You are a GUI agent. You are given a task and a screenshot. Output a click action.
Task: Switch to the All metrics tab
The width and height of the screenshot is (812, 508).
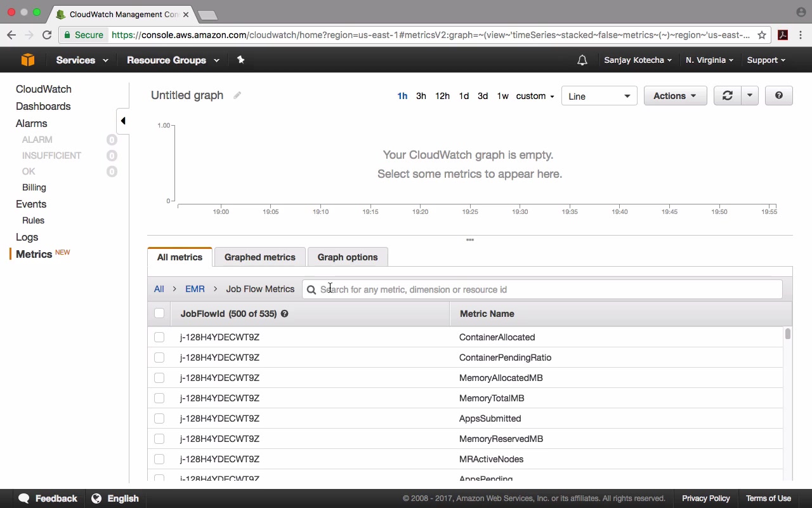click(180, 257)
